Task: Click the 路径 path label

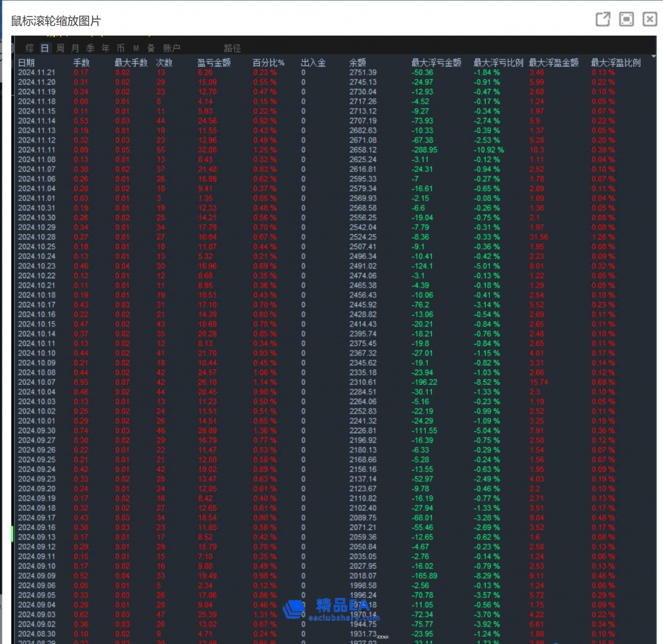Action: click(x=232, y=48)
